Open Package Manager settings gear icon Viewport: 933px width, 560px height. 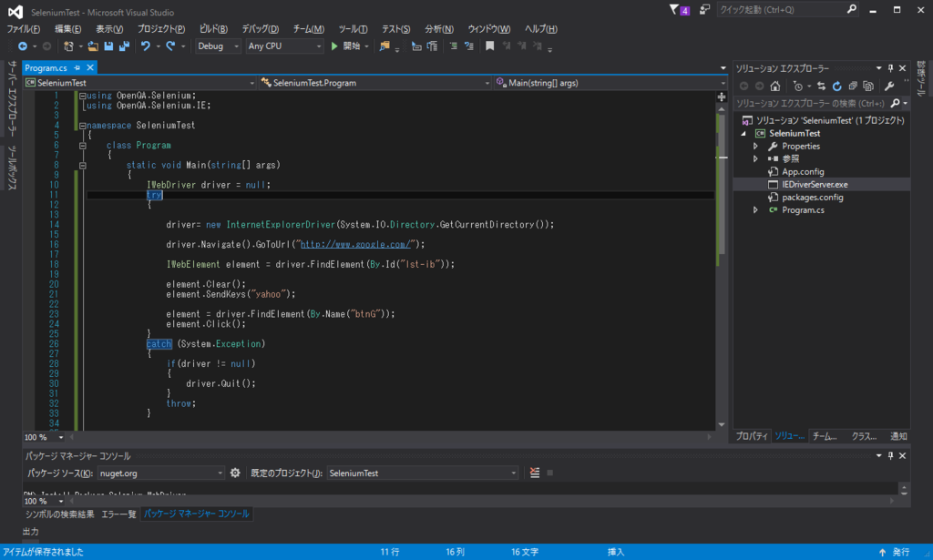235,473
